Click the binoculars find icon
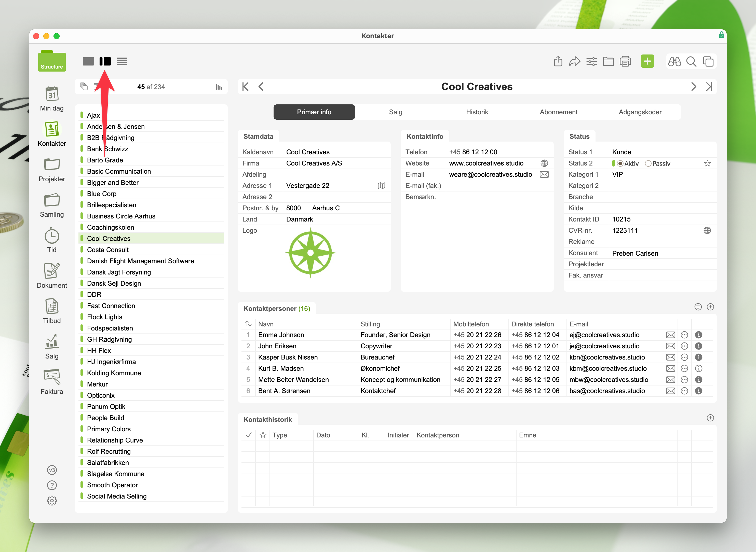Viewport: 756px width, 552px height. (x=674, y=61)
